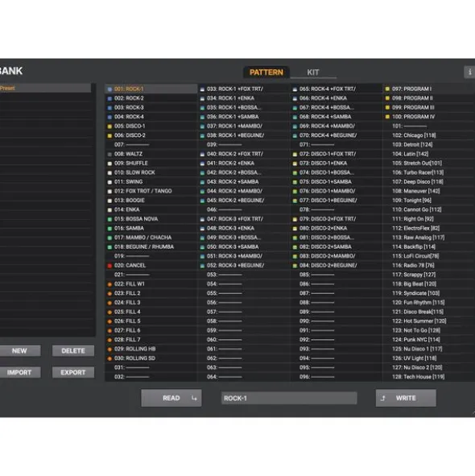Select pattern 099: PROGRAM III
The height and width of the screenshot is (476, 475).
pyautogui.click(x=429, y=107)
